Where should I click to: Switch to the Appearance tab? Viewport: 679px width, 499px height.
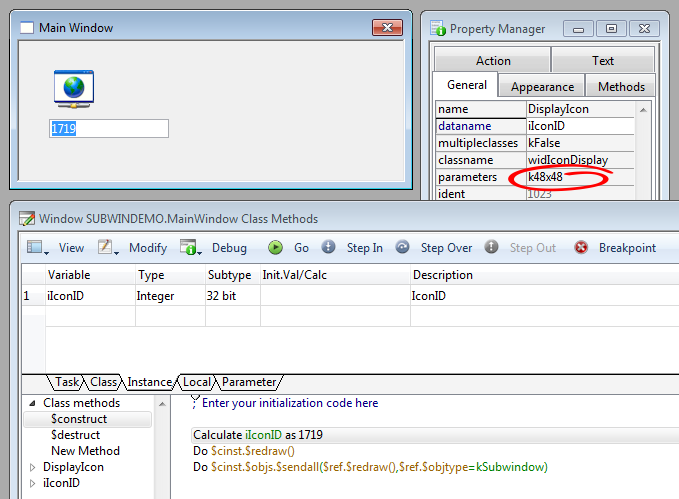542,87
